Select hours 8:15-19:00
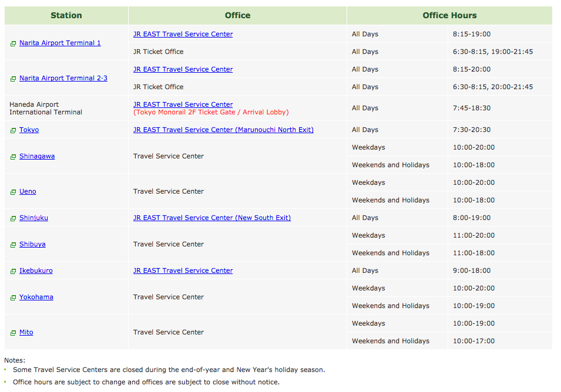This screenshot has height=392, width=561. pos(472,34)
